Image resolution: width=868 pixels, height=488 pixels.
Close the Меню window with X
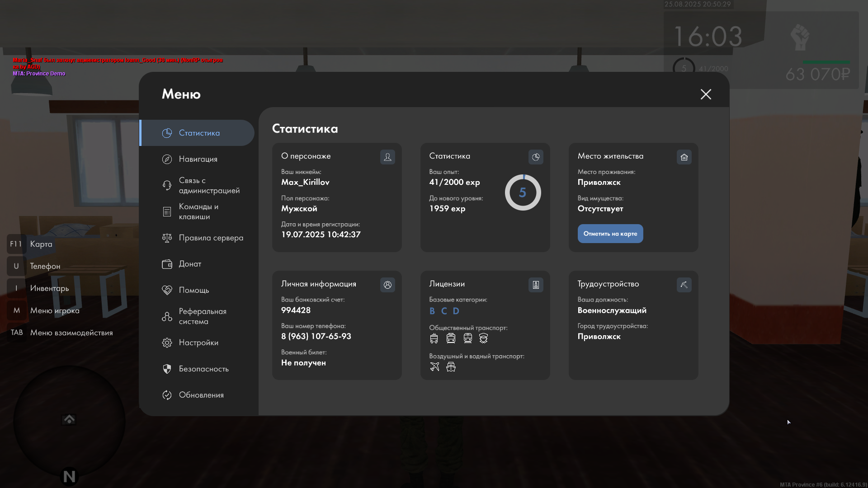pos(706,94)
